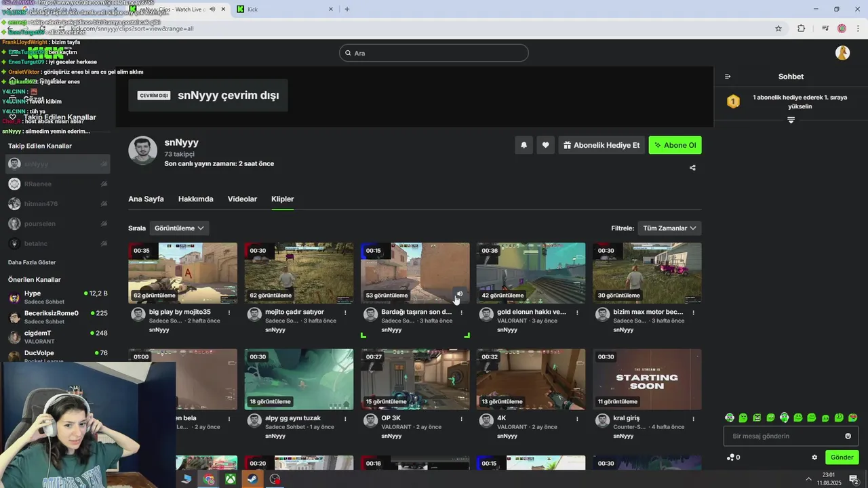Viewport: 868px width, 488px height.
Task: Click the channel points icon
Action: point(730,457)
